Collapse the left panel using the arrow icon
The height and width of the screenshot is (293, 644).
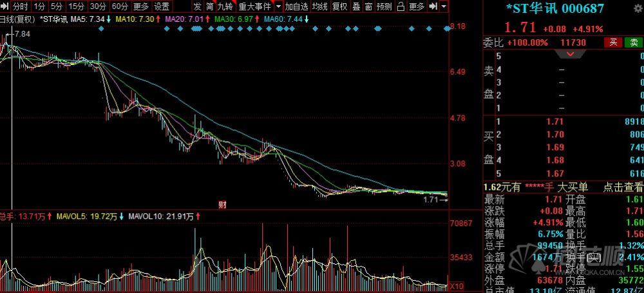(5, 6)
